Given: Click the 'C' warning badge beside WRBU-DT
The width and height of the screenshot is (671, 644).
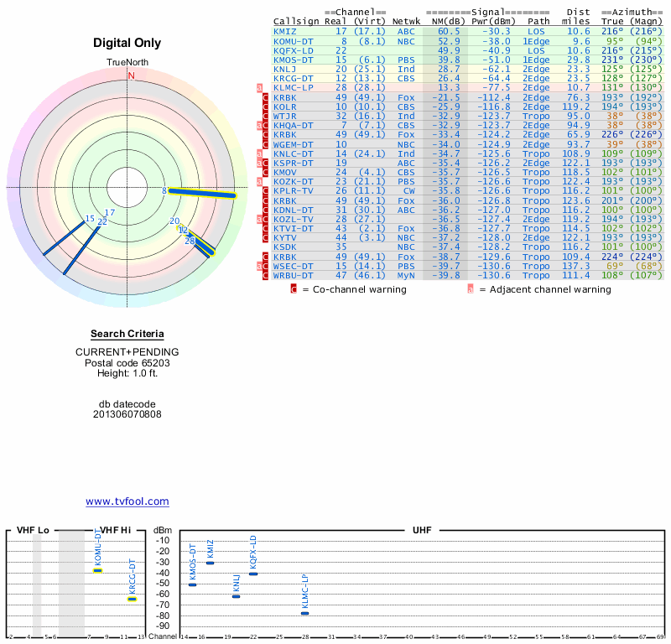Looking at the screenshot, I should (265, 276).
